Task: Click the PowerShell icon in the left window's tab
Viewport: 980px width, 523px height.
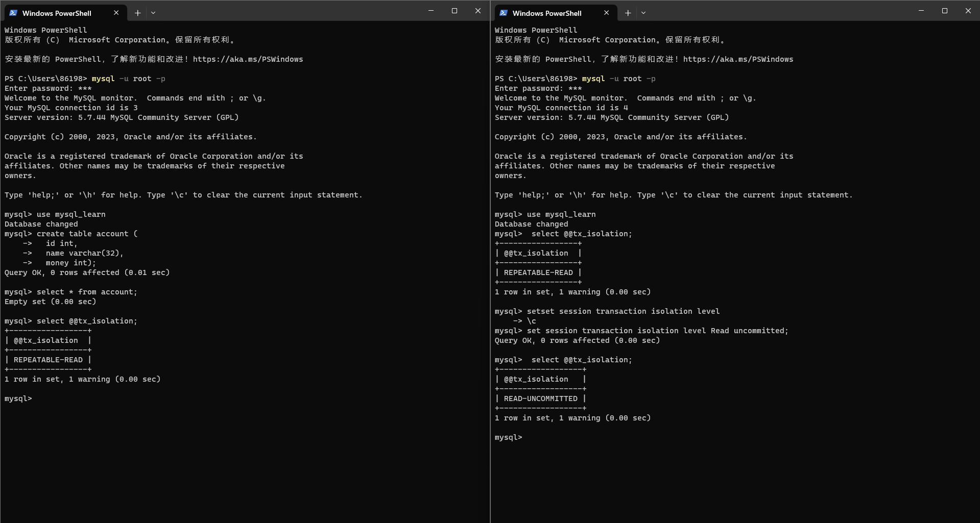Action: pyautogui.click(x=13, y=13)
